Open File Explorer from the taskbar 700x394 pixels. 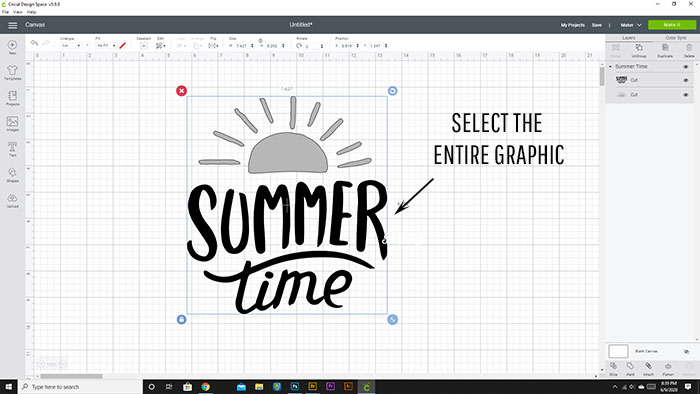(259, 386)
